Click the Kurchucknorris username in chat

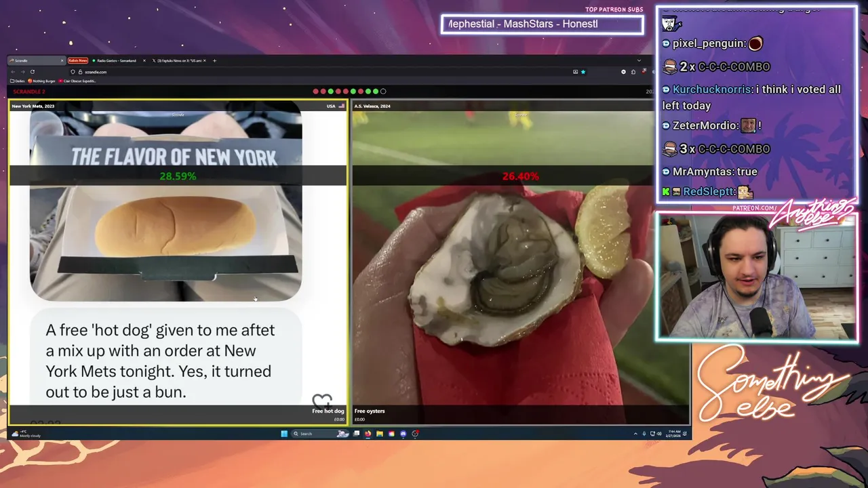pos(712,89)
